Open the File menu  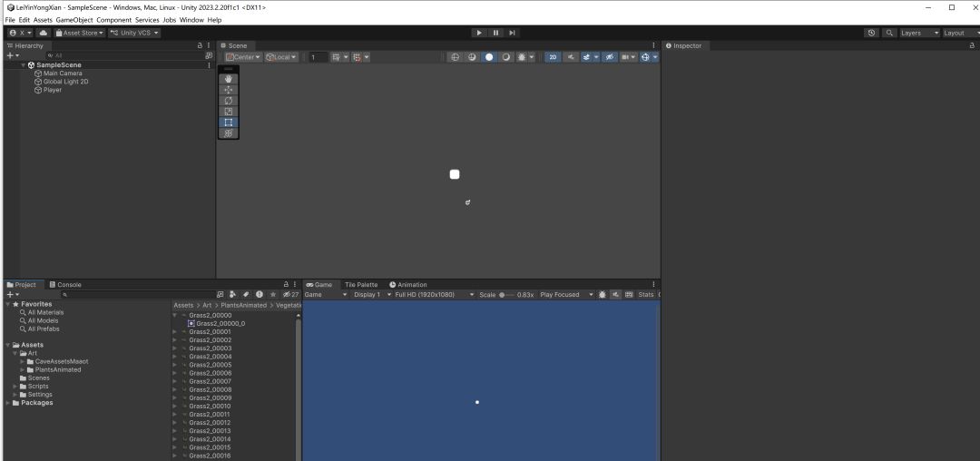[x=9, y=20]
